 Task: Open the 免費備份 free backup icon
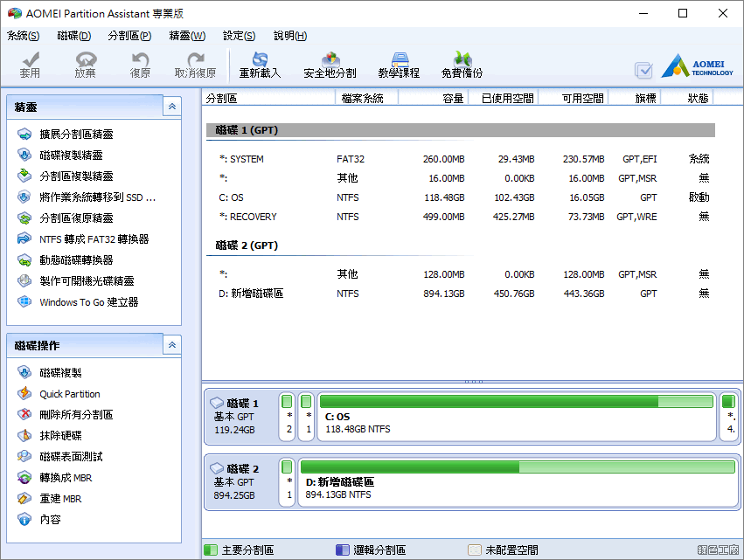tap(462, 65)
